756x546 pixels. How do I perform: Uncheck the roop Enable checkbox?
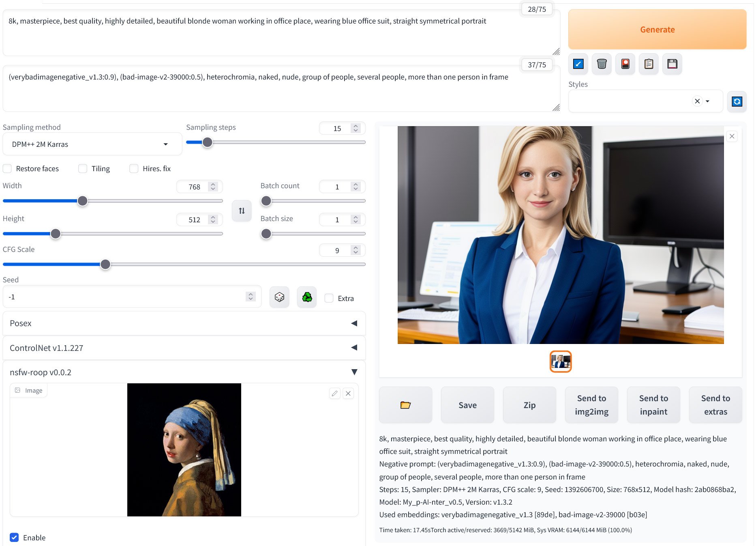14,537
